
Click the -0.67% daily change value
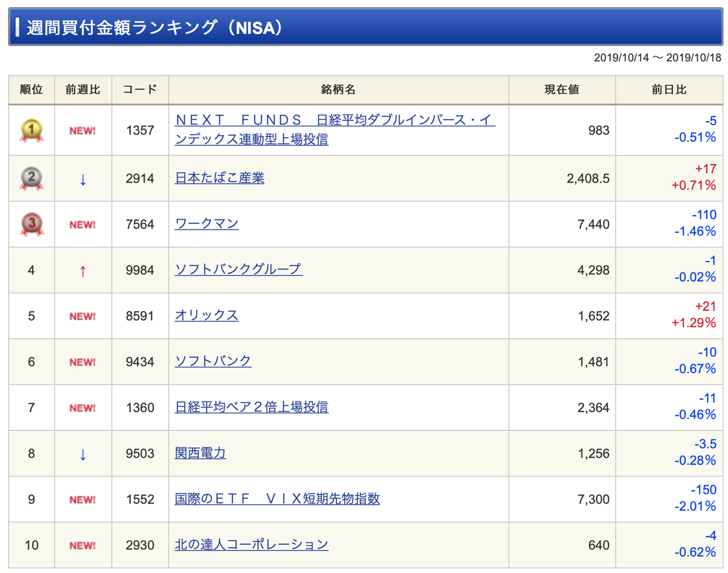click(695, 369)
